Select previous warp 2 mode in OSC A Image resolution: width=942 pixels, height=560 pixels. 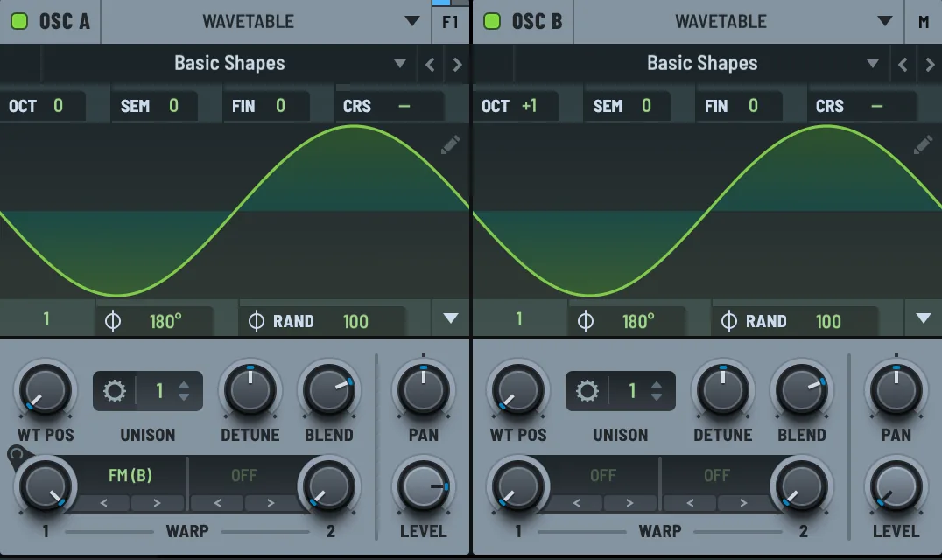pyautogui.click(x=217, y=503)
